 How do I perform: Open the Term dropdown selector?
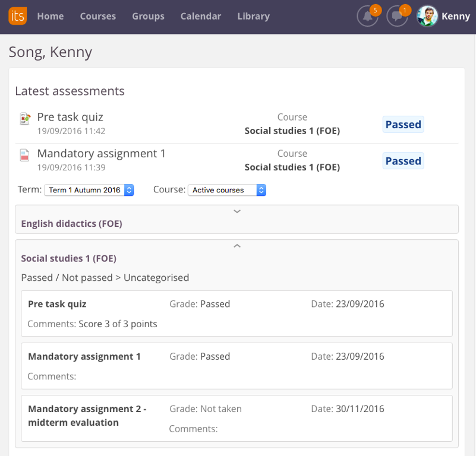[x=89, y=190]
